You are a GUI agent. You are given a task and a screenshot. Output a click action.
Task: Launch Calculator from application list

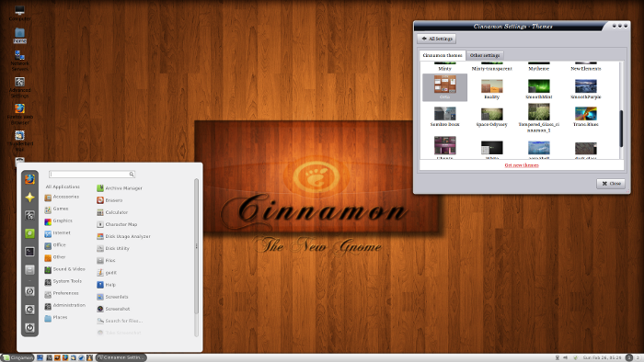click(112, 212)
